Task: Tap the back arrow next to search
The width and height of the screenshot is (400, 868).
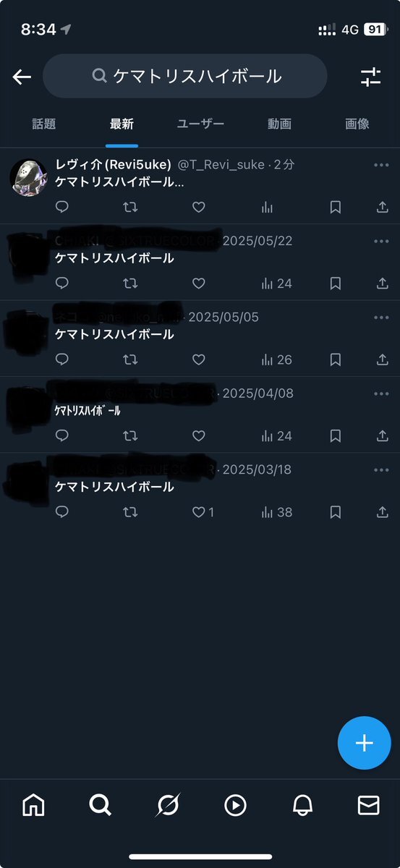Action: 22,77
